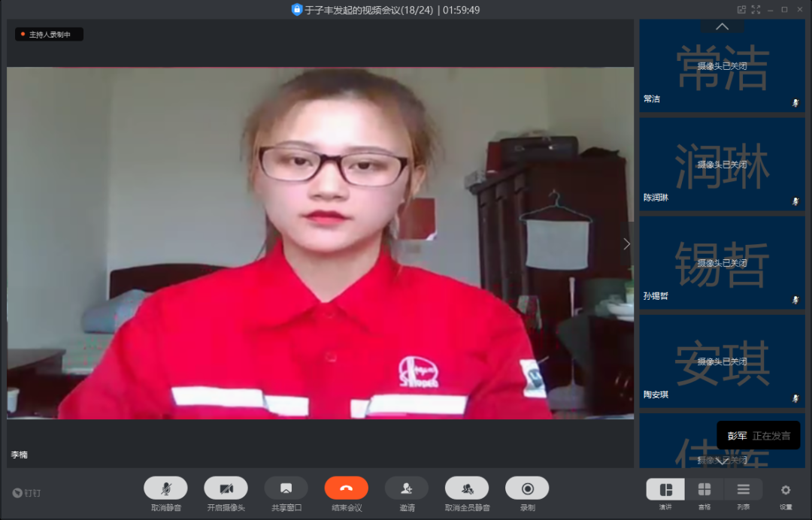Enter fullscreen mode using expand arrows icon
The image size is (812, 520).
click(x=756, y=10)
